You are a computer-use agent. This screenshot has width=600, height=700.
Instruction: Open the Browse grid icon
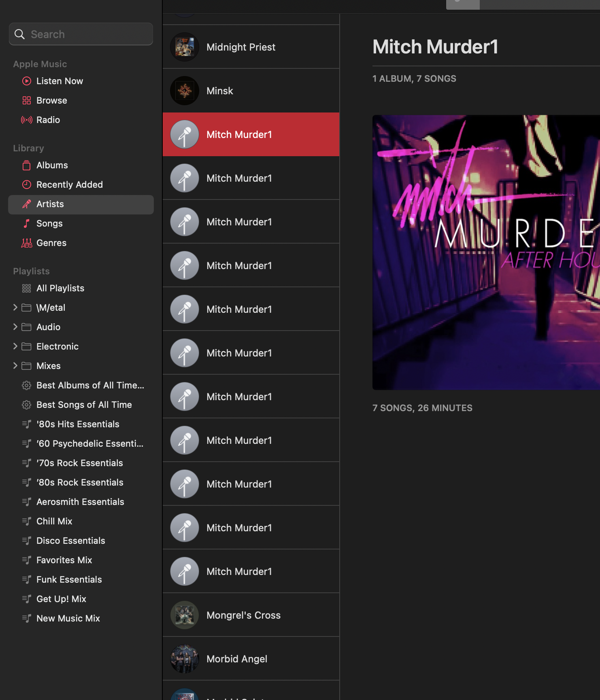click(x=27, y=100)
